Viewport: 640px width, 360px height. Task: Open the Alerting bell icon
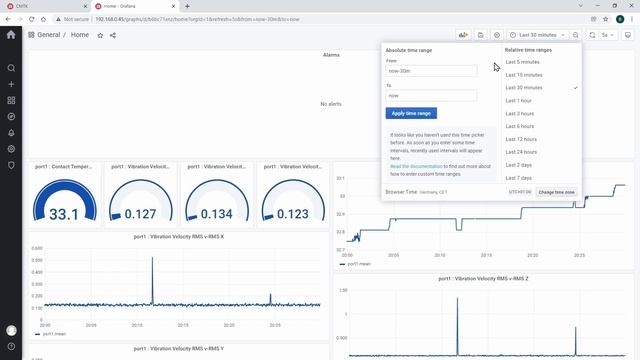11,133
